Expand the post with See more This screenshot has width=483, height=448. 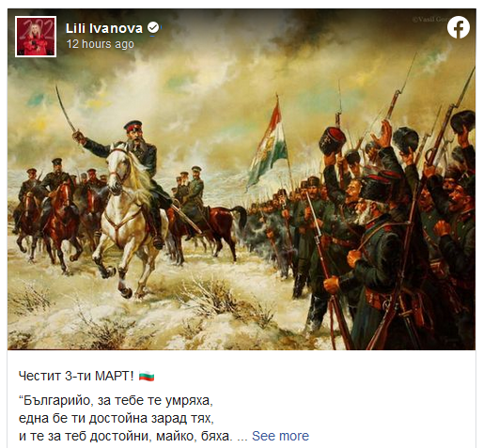280,436
